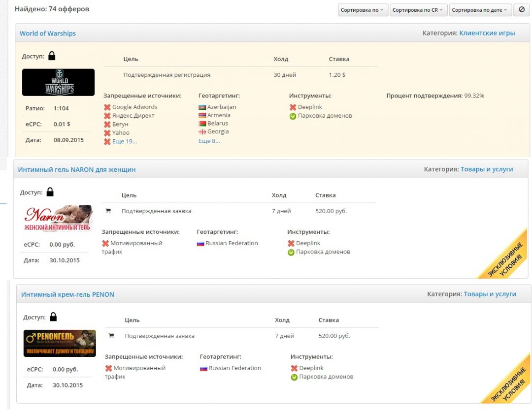532x413 pixels.
Task: Click the hold value "30 дней"
Action: [x=285, y=75]
